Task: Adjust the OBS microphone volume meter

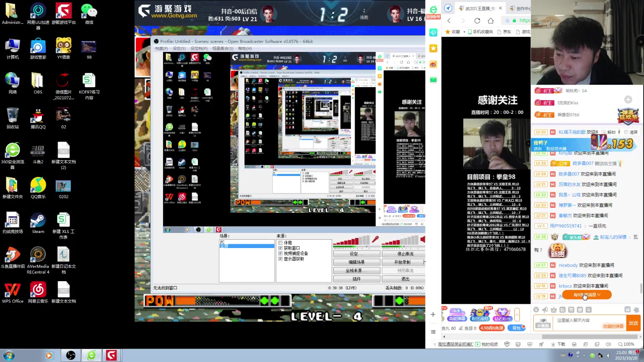Action: 351,240
